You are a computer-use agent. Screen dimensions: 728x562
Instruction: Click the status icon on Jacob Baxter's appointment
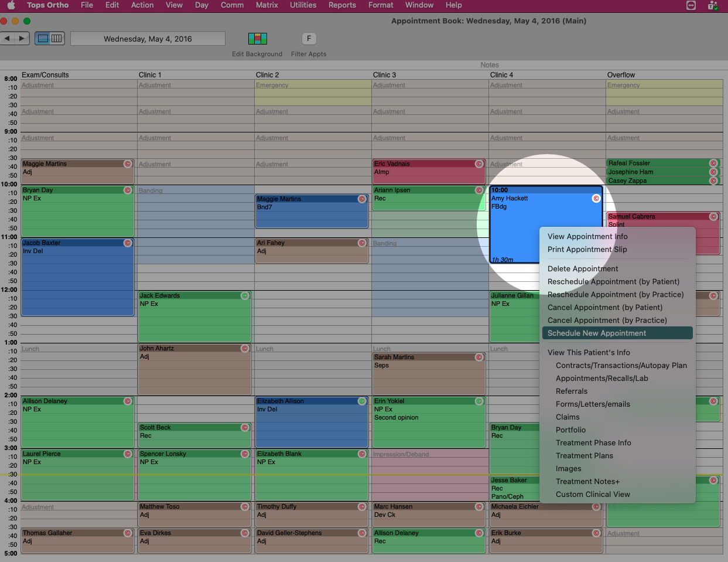[128, 243]
